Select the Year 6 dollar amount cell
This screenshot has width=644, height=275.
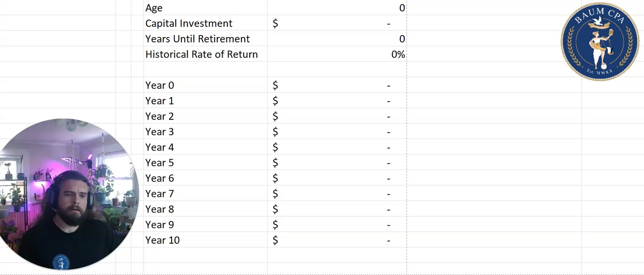337,178
